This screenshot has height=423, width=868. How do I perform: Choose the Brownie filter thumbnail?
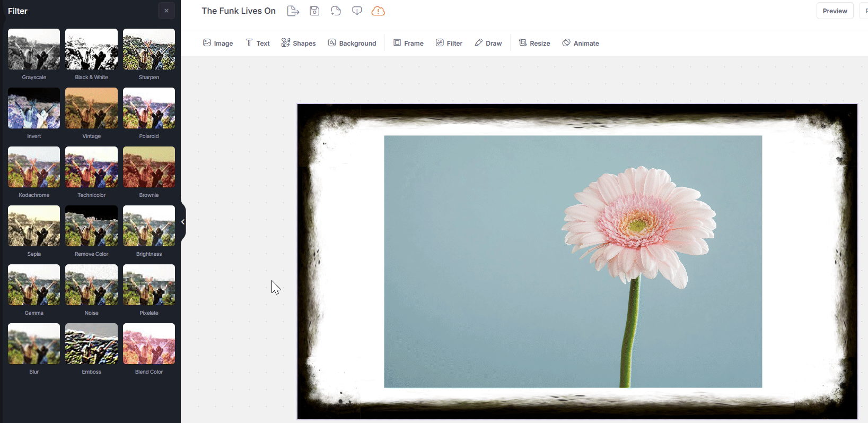tap(149, 167)
